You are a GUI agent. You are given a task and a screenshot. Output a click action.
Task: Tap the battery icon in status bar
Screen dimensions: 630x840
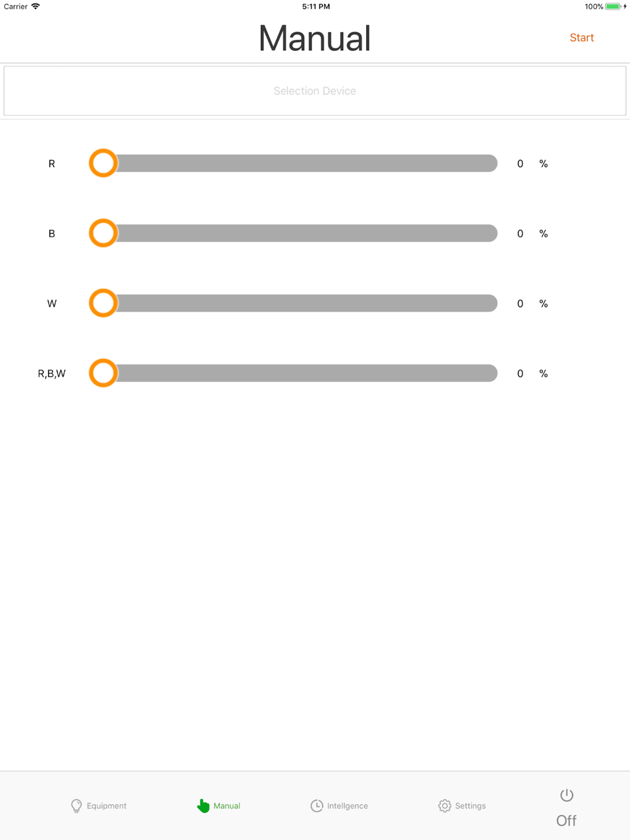tap(613, 6)
